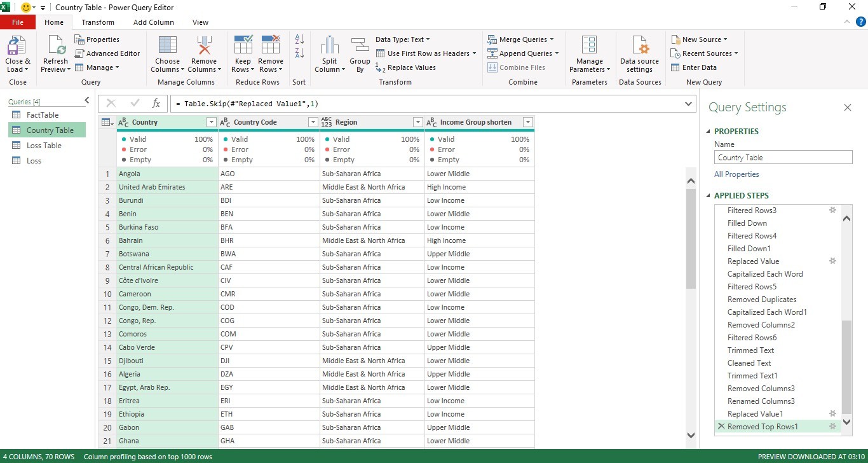Switch to the Home tab

(x=54, y=22)
